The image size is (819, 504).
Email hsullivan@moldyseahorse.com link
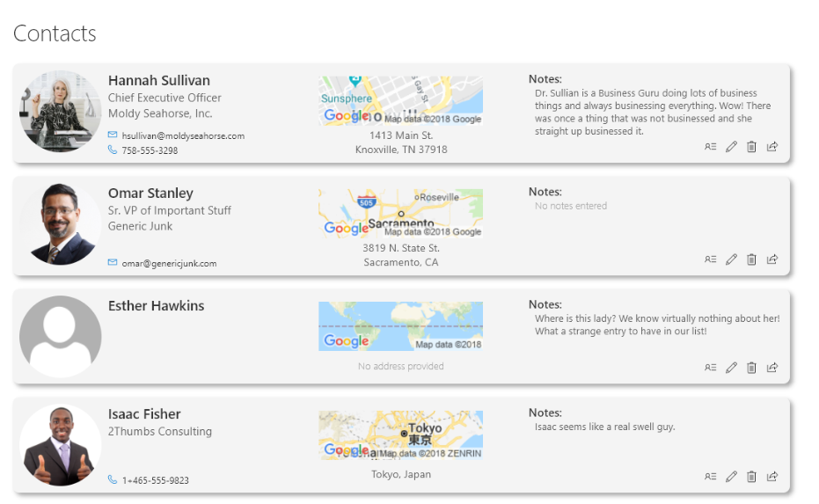tap(183, 135)
